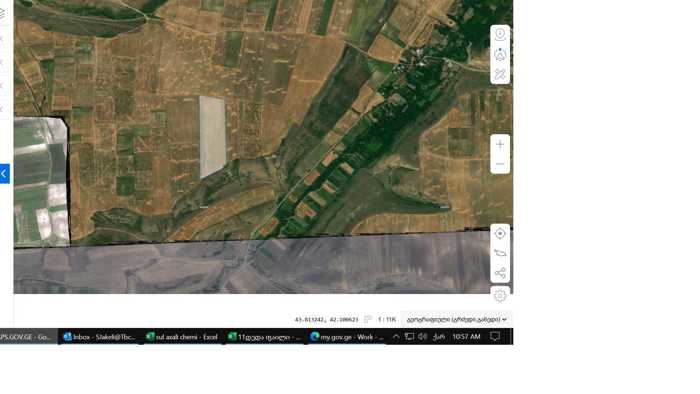Image resolution: width=700 pixels, height=394 pixels.
Task: Click the share map icon
Action: pos(500,273)
